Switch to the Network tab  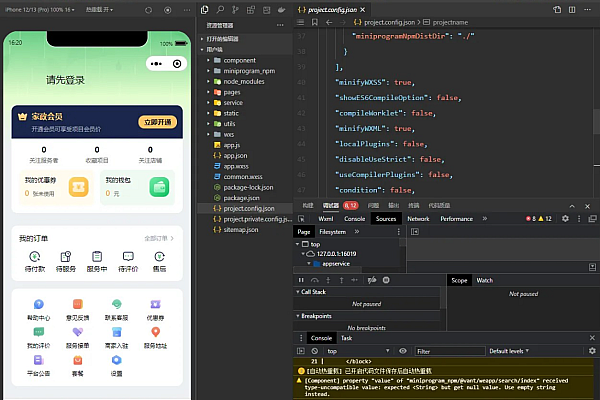(x=418, y=218)
